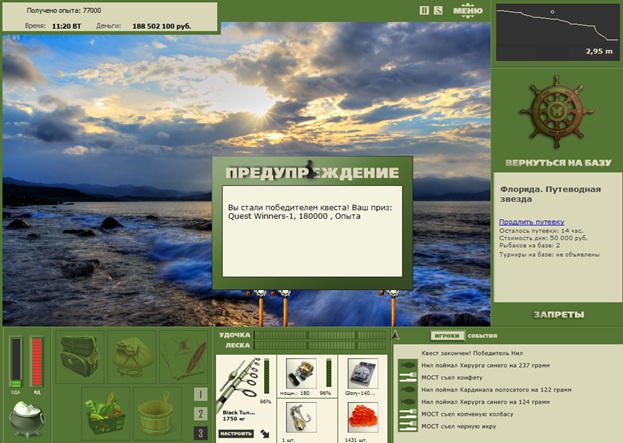Click the red bar next to ЕДА
The height and width of the screenshot is (443, 623).
pyautogui.click(x=37, y=362)
